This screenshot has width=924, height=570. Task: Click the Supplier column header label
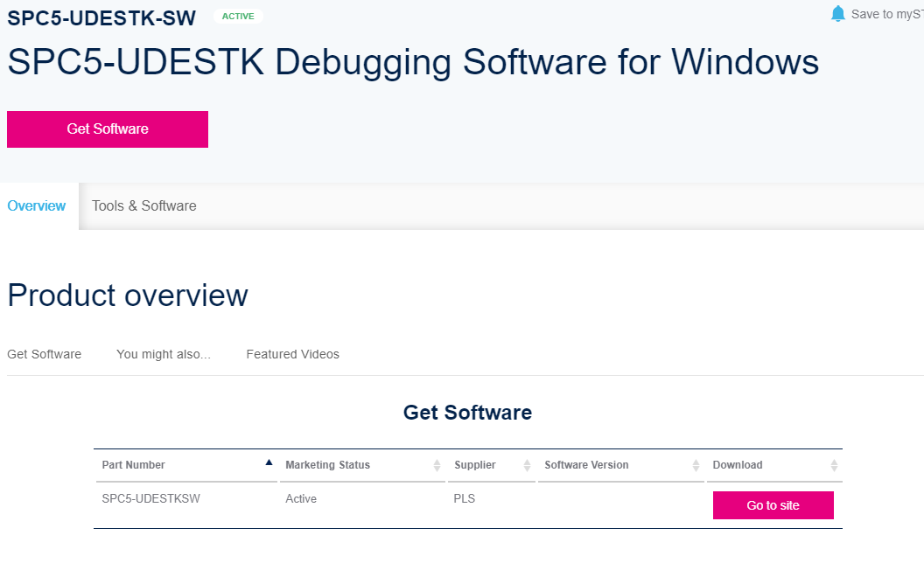[475, 464]
